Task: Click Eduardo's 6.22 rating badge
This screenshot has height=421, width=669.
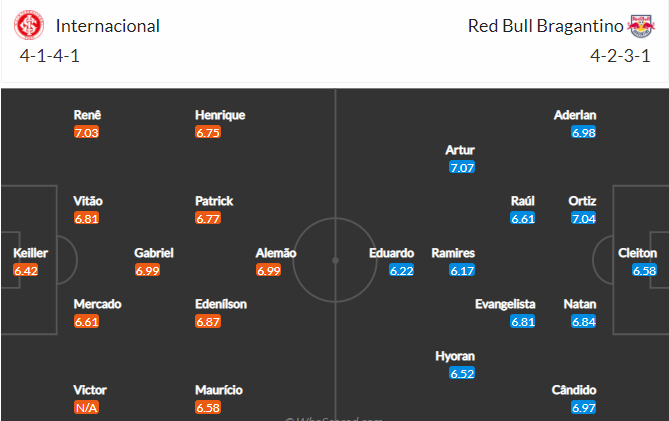Action: pos(401,270)
